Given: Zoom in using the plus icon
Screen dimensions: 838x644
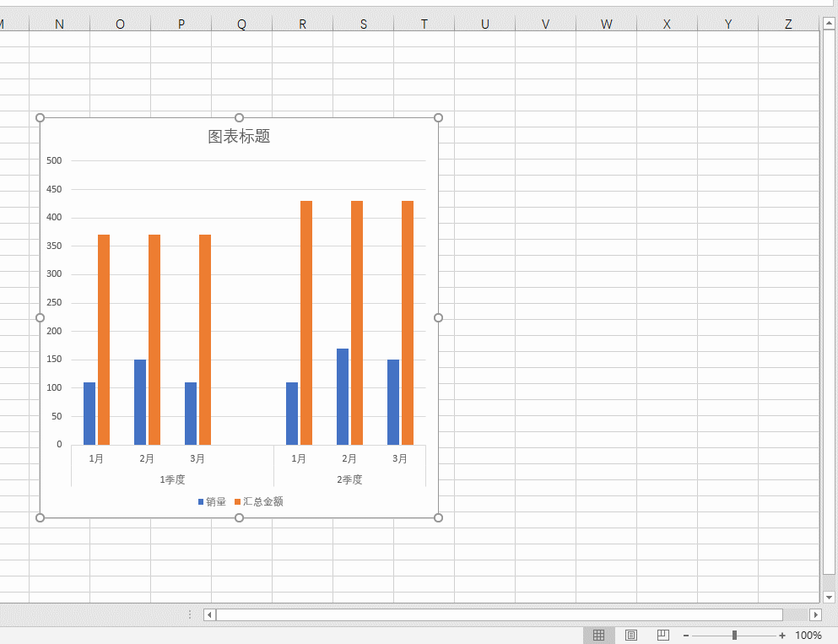Looking at the screenshot, I should pyautogui.click(x=783, y=635).
